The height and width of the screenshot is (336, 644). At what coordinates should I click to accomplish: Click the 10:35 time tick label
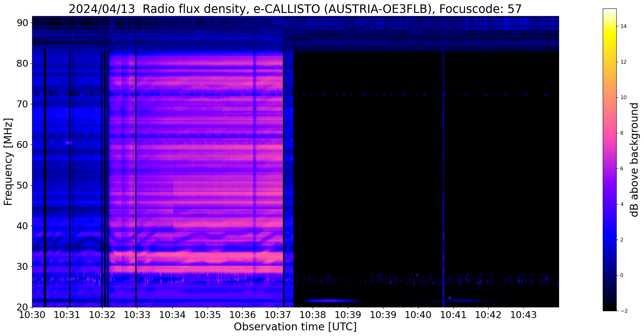tap(208, 315)
